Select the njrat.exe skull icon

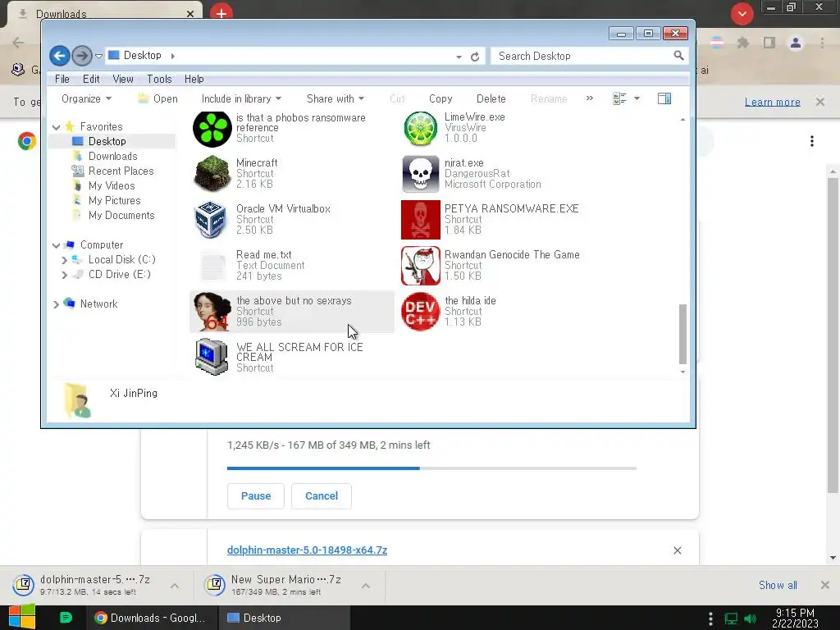[x=421, y=174]
